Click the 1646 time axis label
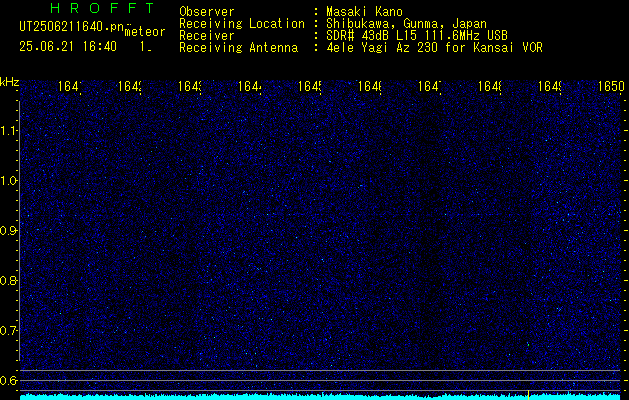Screen dimensions: 629x400 point(370,86)
